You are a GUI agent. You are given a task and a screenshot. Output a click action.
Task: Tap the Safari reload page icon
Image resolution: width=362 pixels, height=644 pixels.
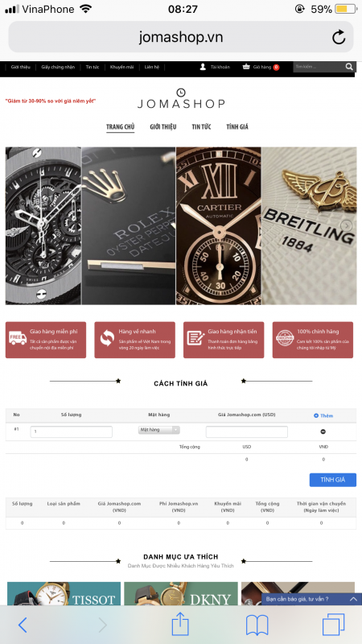(339, 37)
